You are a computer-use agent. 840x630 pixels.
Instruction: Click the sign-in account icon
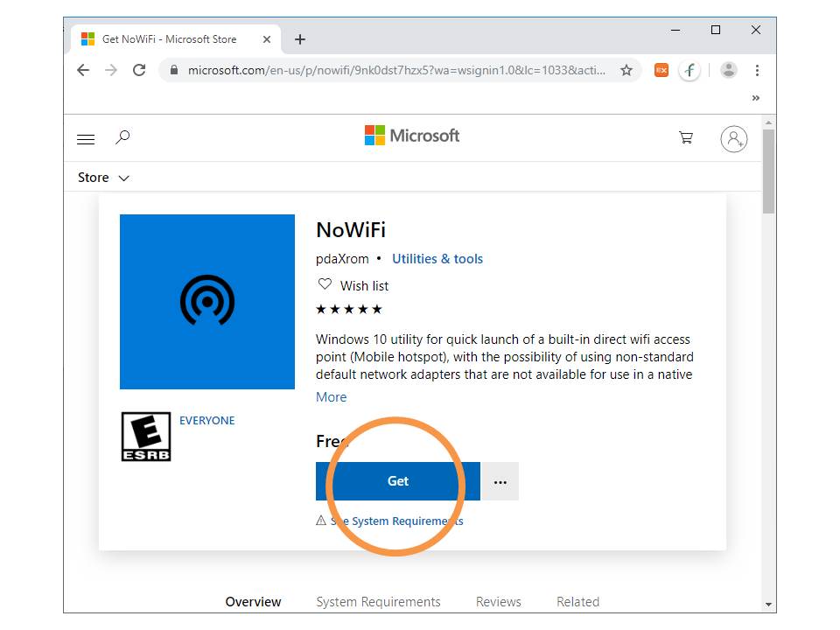(x=733, y=139)
